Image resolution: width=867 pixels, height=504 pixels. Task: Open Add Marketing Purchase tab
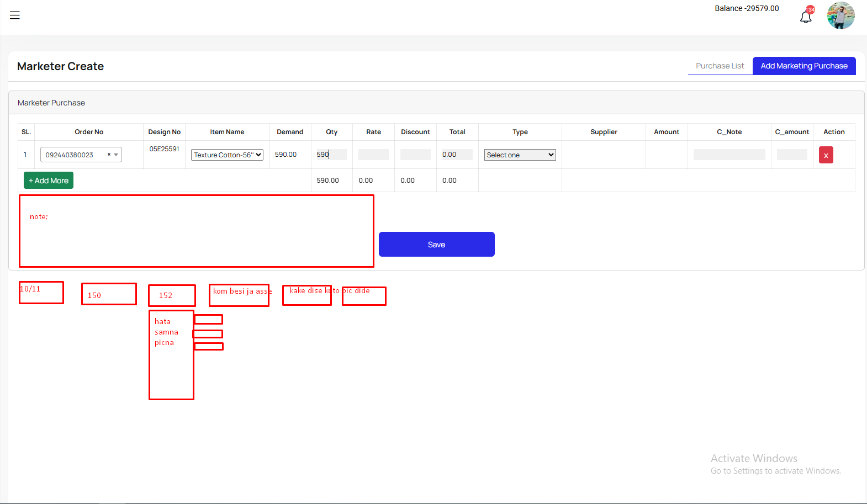point(803,66)
